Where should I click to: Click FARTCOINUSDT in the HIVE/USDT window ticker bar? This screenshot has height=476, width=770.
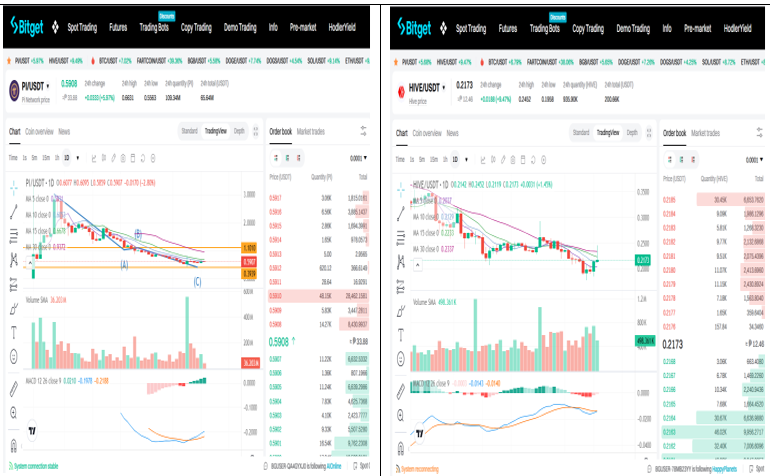coord(542,62)
